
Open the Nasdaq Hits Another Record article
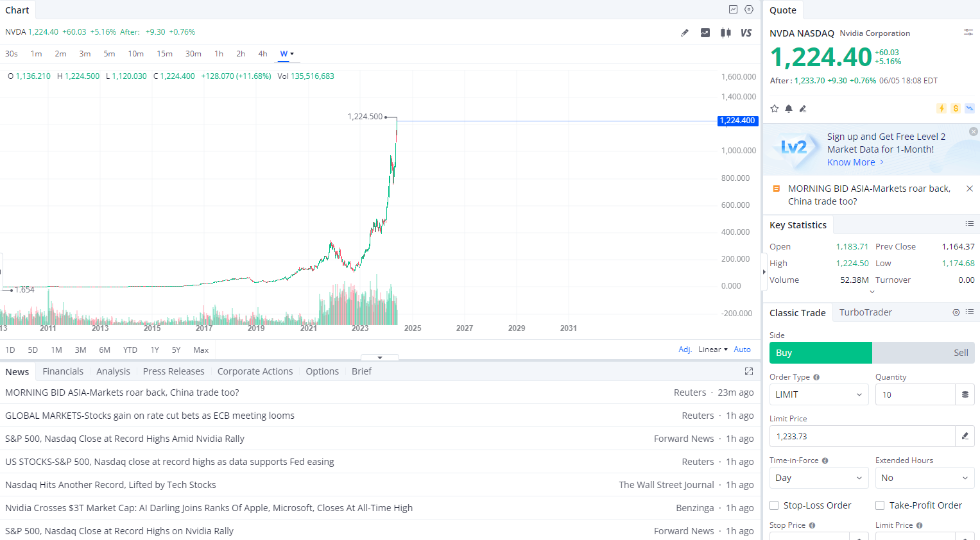[x=110, y=485]
